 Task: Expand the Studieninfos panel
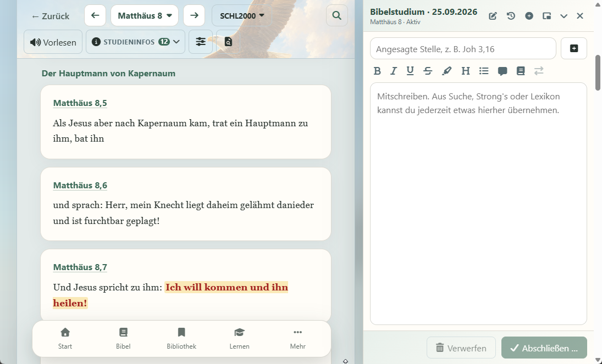pos(135,42)
